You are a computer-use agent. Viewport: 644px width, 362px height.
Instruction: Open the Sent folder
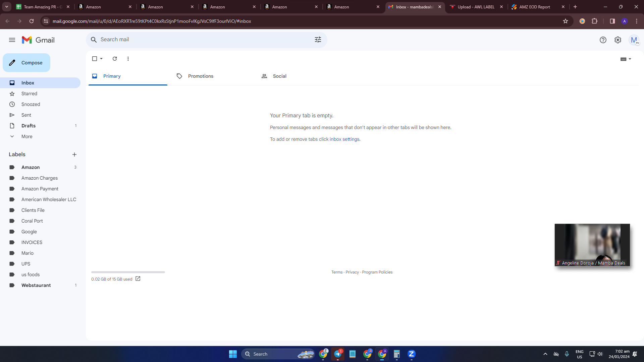[x=40, y=115]
